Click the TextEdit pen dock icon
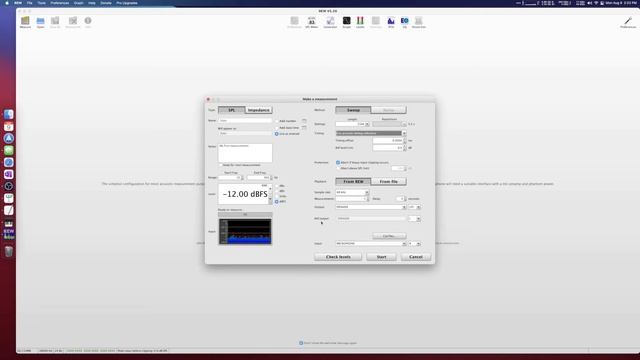Image resolution: width=640 pixels, height=360 pixels. (9, 210)
